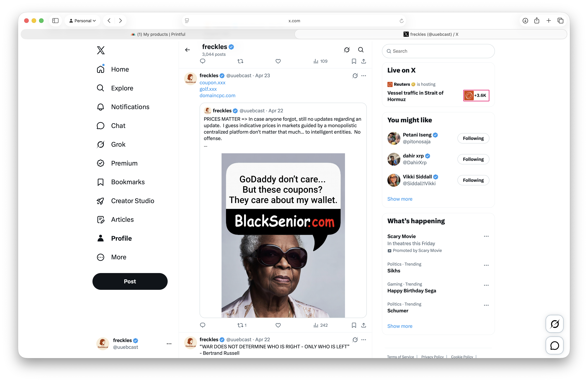
Task: Open the domaincpc.com link
Action: click(x=217, y=95)
